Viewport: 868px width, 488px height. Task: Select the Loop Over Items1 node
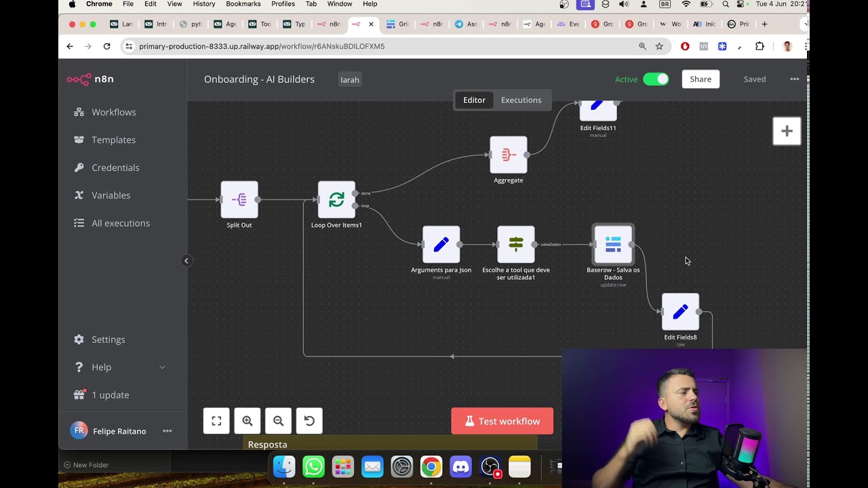tap(336, 199)
